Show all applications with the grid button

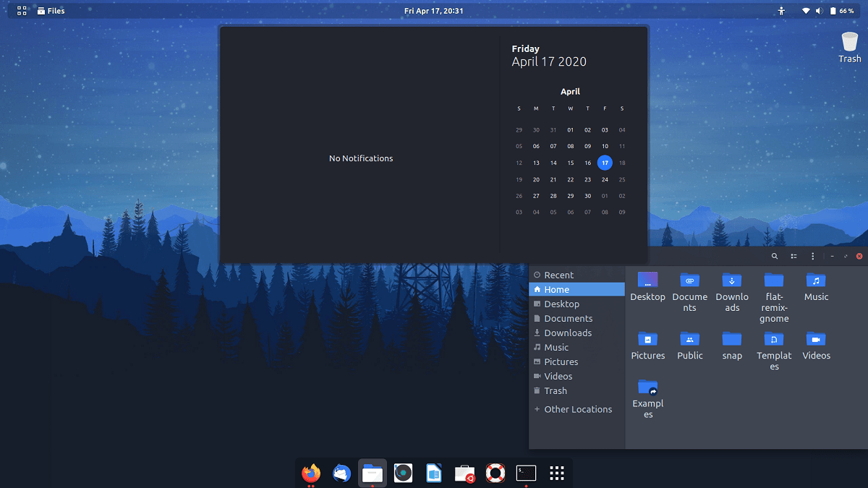click(556, 473)
